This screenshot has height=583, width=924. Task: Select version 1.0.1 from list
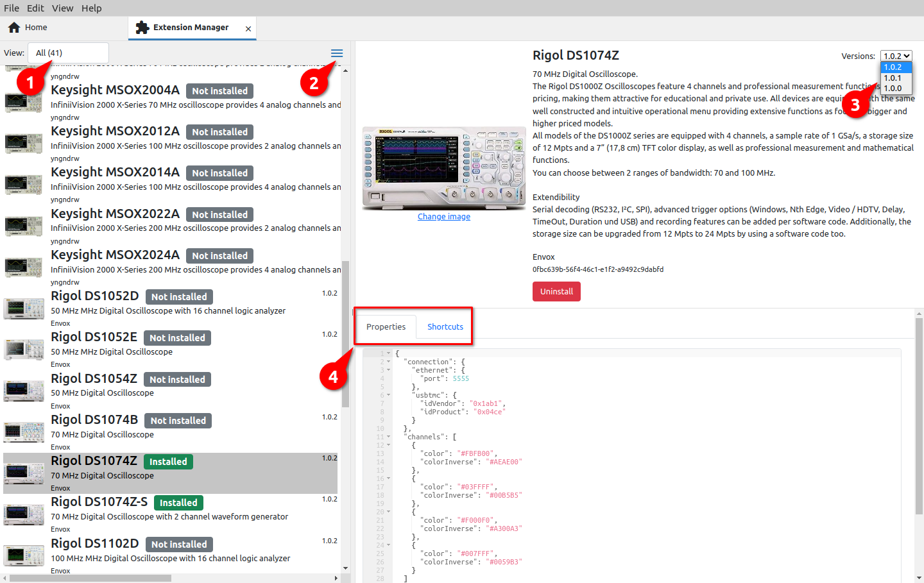[896, 78]
